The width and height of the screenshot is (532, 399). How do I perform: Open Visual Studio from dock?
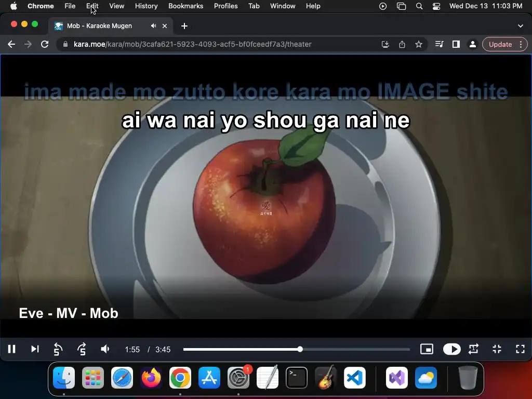396,378
